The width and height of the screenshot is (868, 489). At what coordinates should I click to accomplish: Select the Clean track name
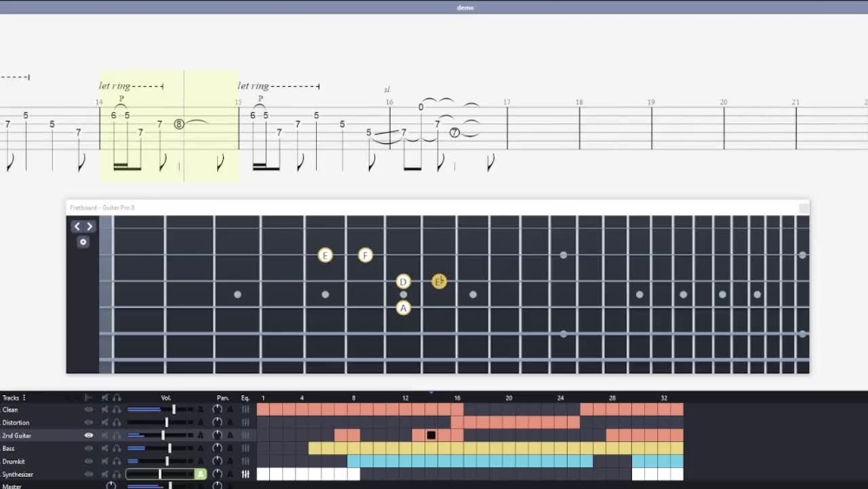(10, 410)
